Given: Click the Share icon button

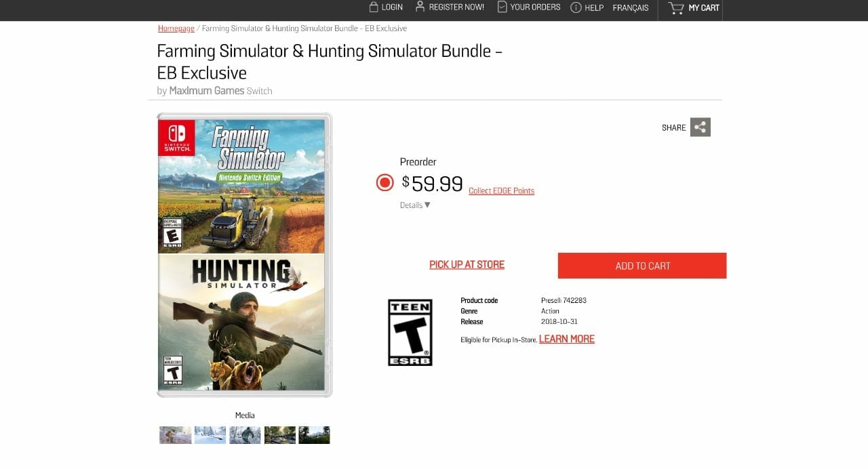Looking at the screenshot, I should 701,127.
